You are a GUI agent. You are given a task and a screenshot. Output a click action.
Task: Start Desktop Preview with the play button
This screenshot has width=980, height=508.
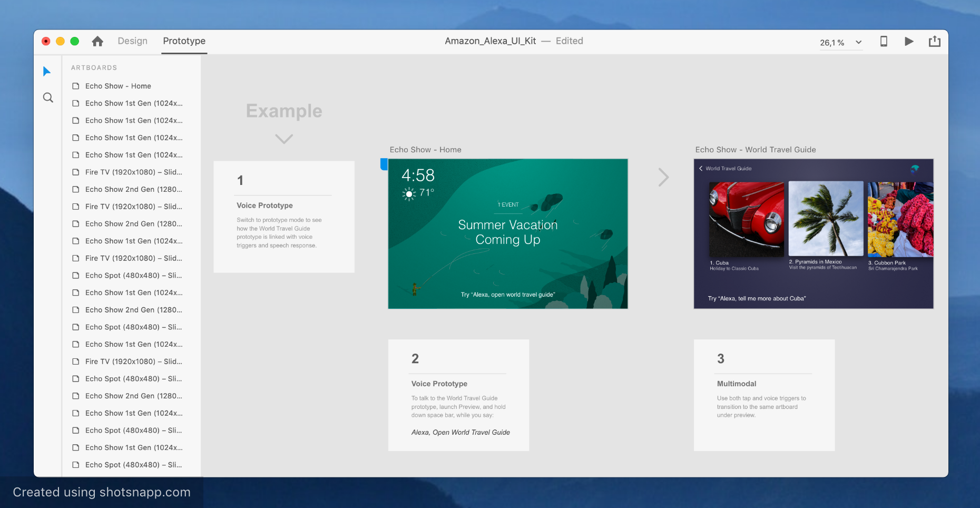(x=909, y=41)
